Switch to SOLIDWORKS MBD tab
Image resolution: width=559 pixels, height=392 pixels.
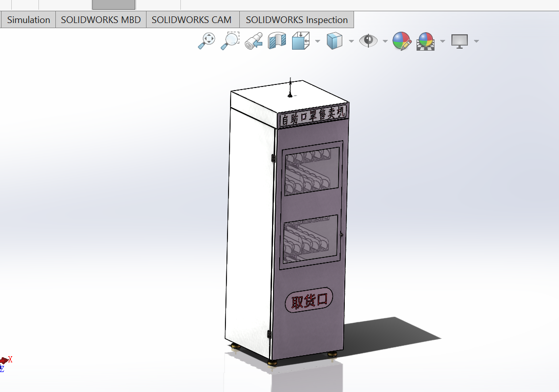click(101, 19)
